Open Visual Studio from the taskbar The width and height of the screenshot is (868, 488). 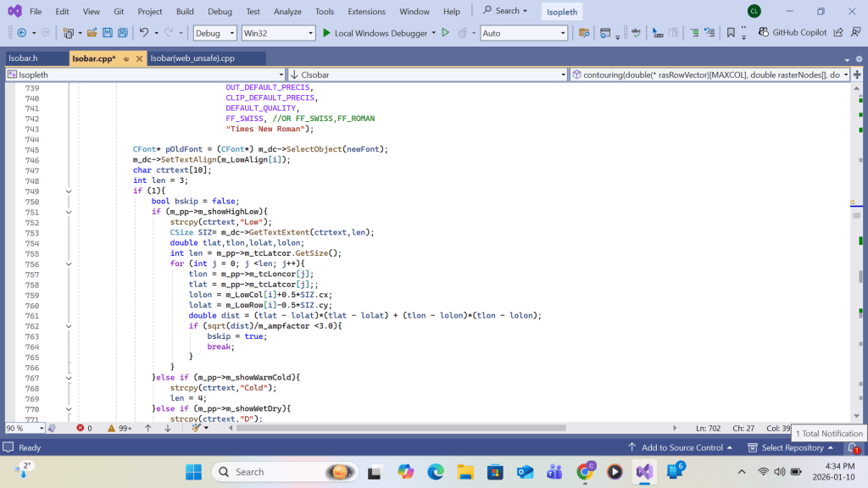(x=644, y=472)
